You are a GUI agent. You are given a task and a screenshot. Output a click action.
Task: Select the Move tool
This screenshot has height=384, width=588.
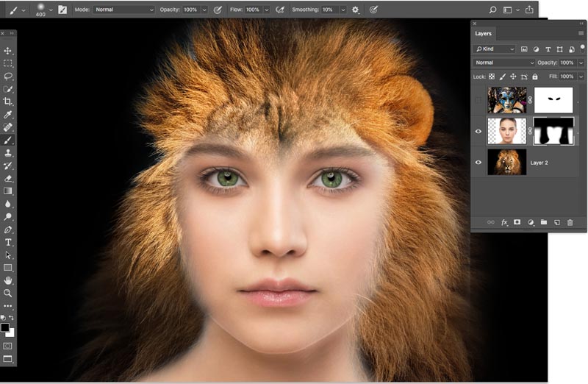[8, 51]
